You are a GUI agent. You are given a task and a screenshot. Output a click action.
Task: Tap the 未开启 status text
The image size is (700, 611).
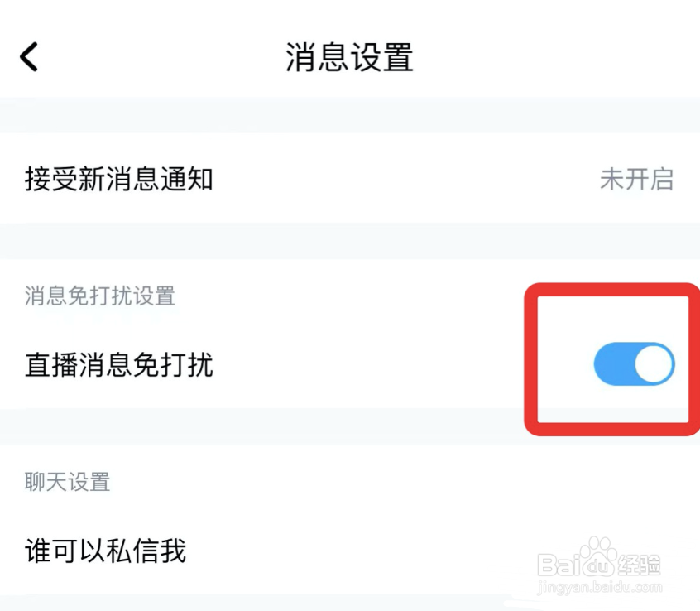636,179
